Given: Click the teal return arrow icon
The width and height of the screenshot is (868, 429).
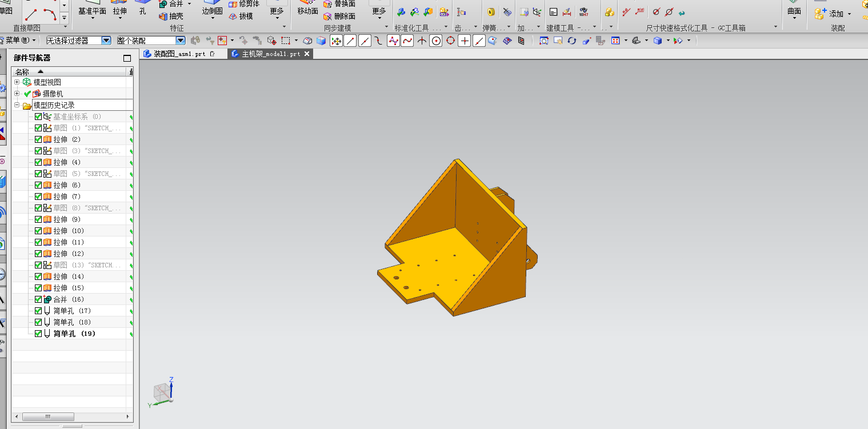Looking at the screenshot, I should pos(682,12).
